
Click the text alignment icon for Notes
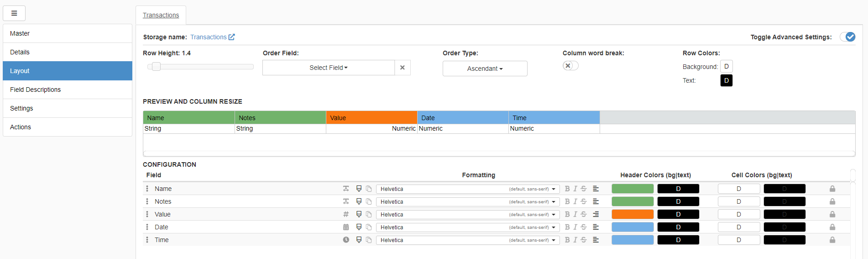596,201
